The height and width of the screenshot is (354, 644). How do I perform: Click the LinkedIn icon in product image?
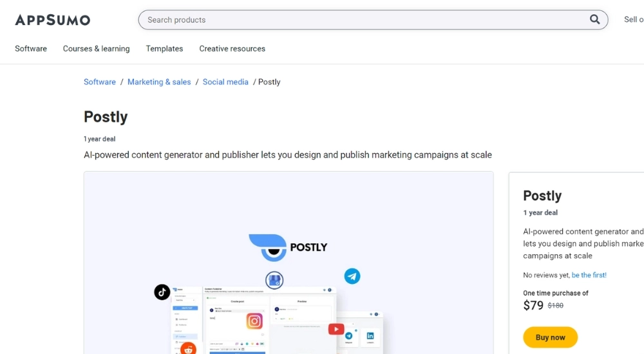pyautogui.click(x=370, y=336)
